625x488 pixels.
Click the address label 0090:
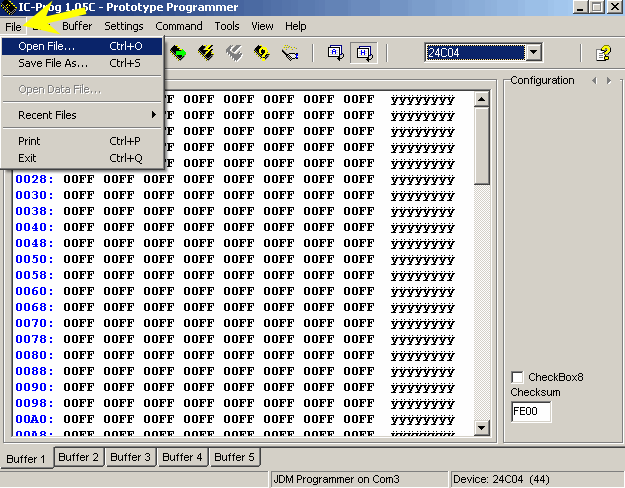tap(34, 387)
